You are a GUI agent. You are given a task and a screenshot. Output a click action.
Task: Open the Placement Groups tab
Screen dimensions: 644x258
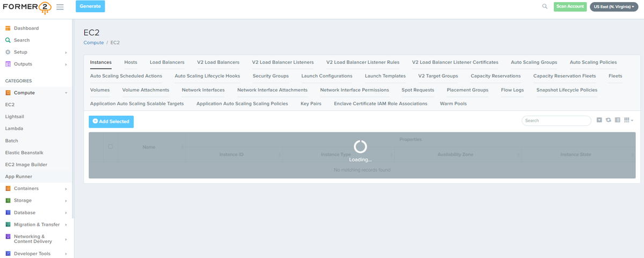(467, 90)
